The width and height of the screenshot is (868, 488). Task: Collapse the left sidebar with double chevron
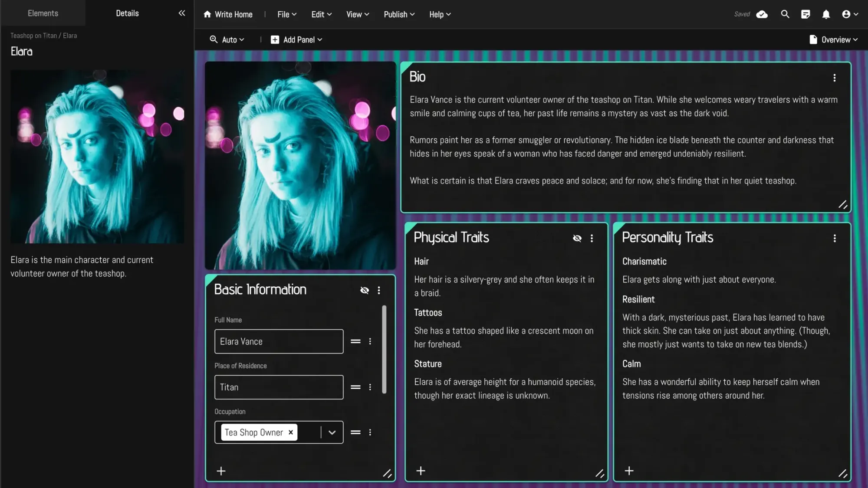[x=181, y=13]
